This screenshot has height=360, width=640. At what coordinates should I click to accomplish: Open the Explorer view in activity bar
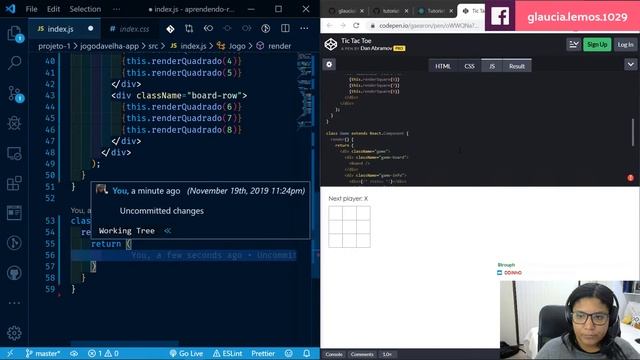(14, 33)
